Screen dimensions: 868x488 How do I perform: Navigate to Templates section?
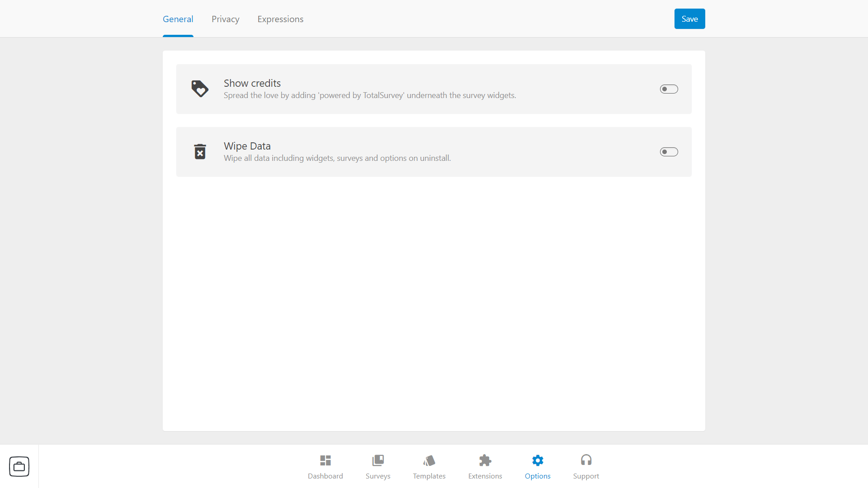pos(429,467)
